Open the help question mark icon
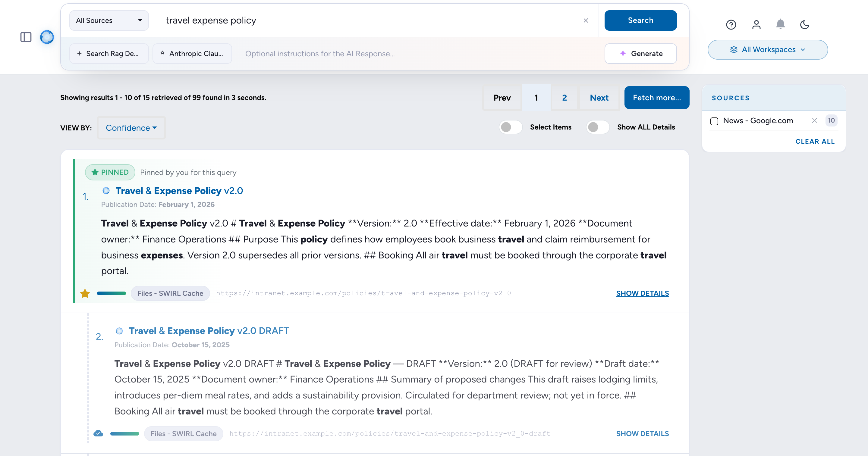Image resolution: width=868 pixels, height=456 pixels. (x=731, y=25)
